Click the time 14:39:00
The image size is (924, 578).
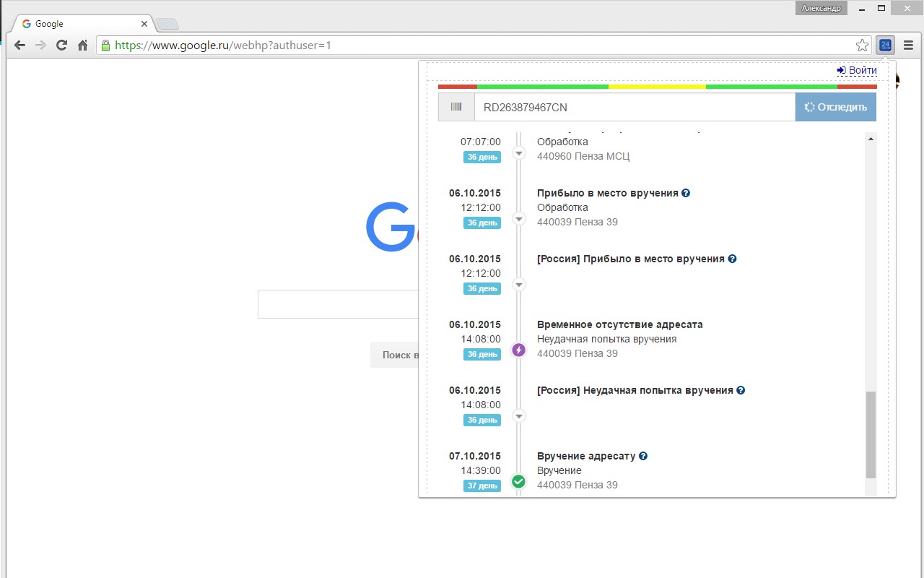coord(481,470)
